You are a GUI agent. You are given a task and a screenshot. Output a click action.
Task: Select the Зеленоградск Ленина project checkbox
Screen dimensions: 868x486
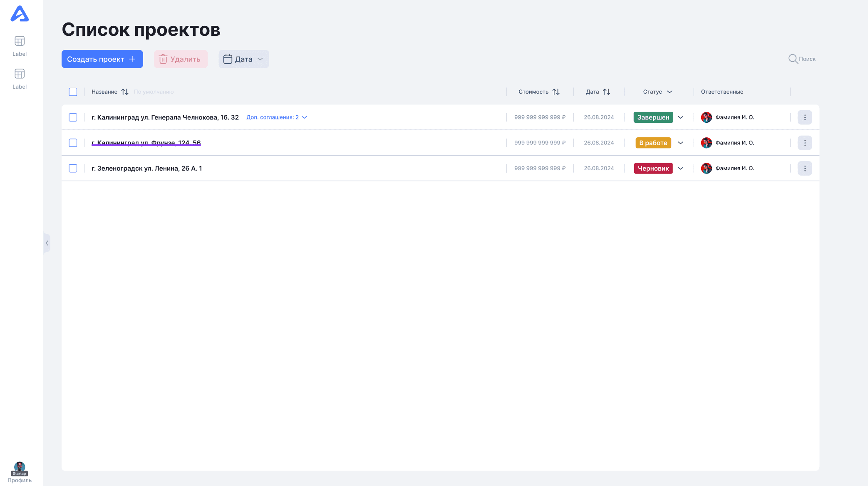tap(73, 169)
